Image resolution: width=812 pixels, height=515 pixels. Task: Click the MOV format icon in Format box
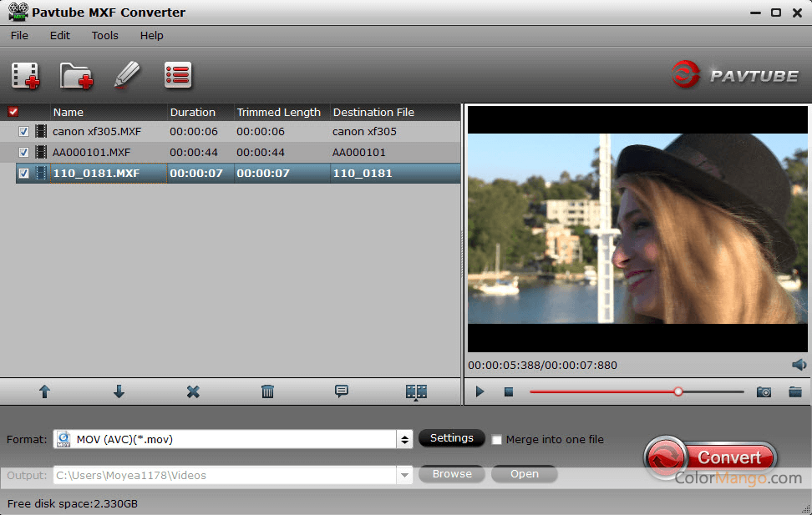(63, 439)
